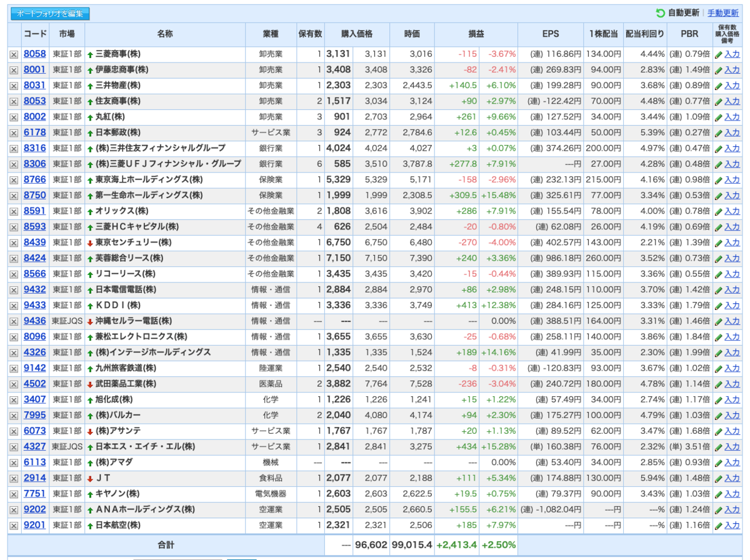Click the X icon for 沖縄セルラー電話
This screenshot has width=750, height=560.
coord(14,321)
